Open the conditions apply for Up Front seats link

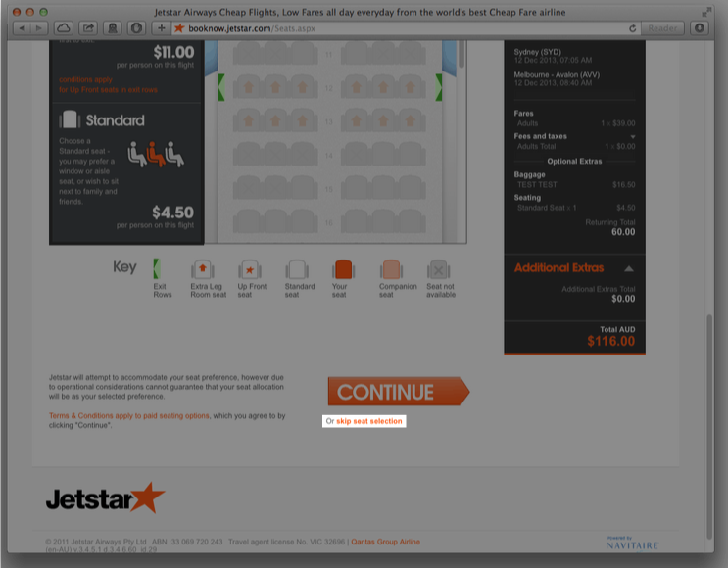tap(108, 84)
